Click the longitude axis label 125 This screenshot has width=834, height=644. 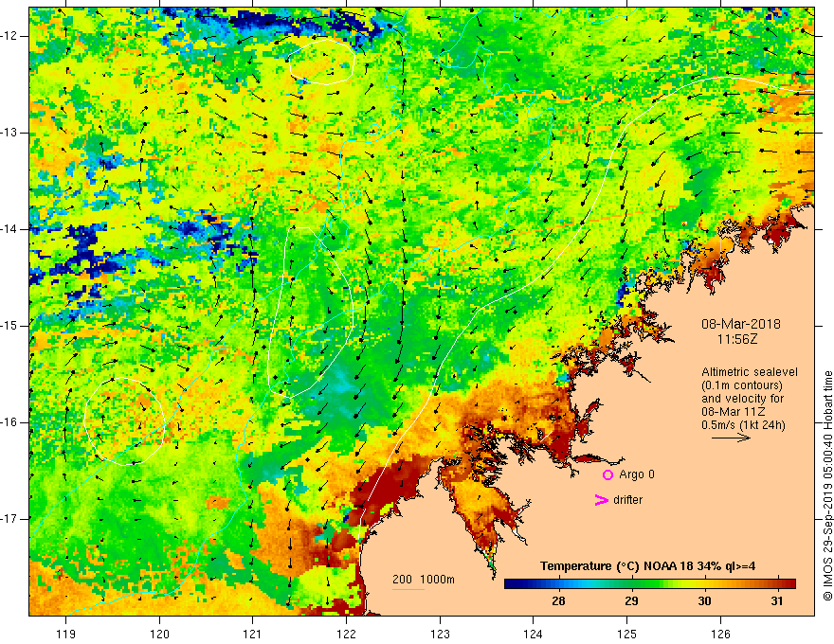pyautogui.click(x=626, y=634)
